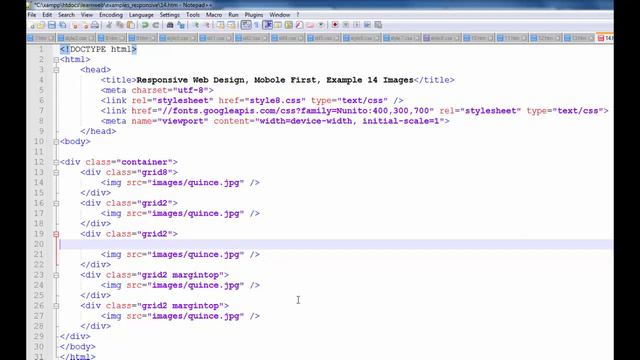
Task: Collapse red fold marker on line 19
Action: tap(56, 234)
